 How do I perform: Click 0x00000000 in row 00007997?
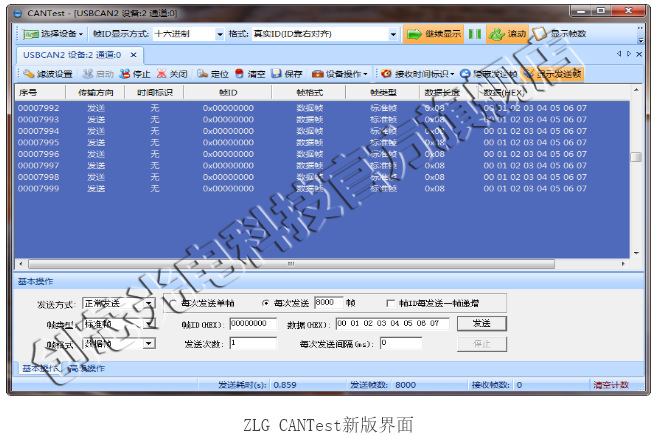point(228,166)
